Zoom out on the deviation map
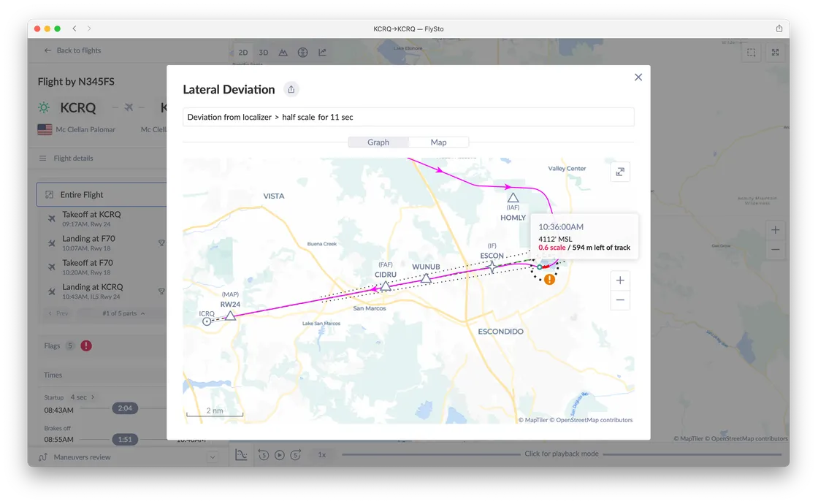 click(620, 300)
